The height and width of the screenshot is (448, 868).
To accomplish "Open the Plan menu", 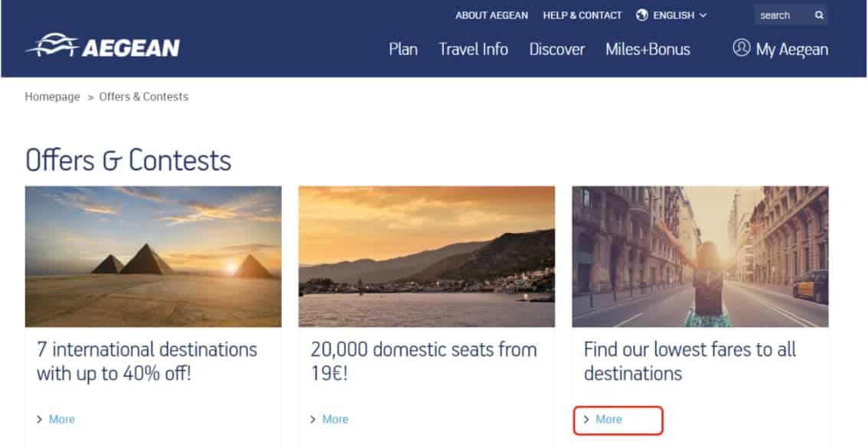I will 403,49.
